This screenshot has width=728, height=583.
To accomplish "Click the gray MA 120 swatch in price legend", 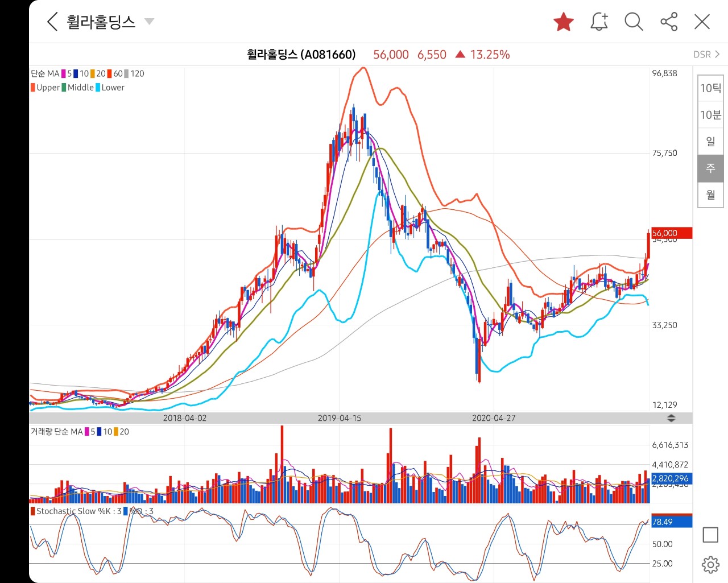I will click(x=126, y=73).
